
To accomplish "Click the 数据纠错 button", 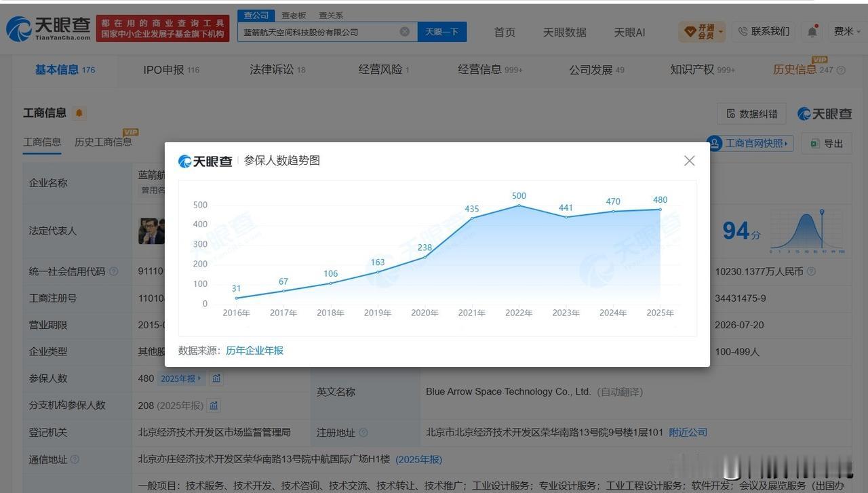I will coord(751,113).
